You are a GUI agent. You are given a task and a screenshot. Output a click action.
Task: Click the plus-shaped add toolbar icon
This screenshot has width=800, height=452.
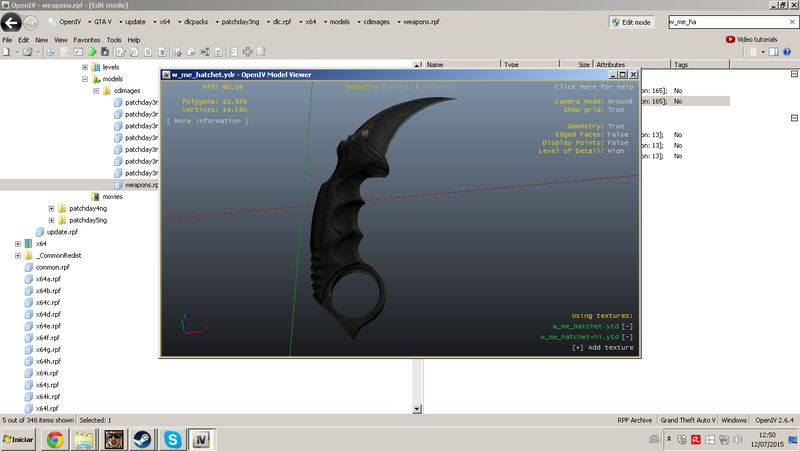247,51
